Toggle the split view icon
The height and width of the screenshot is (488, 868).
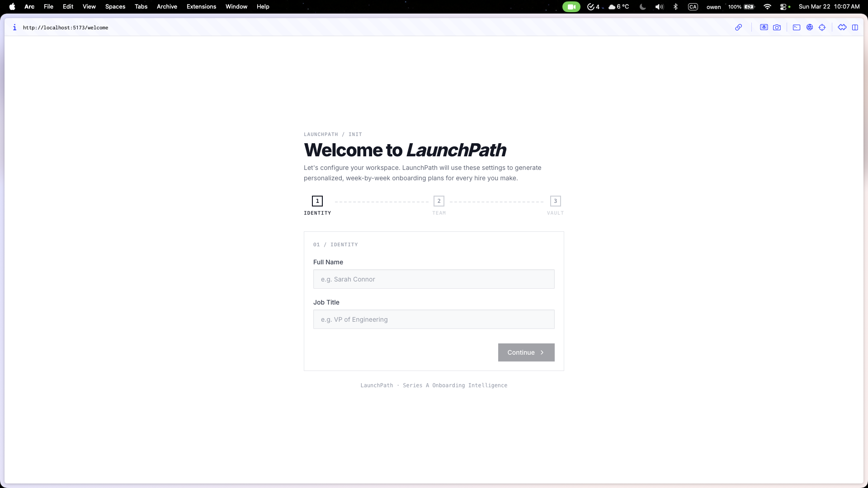point(855,28)
